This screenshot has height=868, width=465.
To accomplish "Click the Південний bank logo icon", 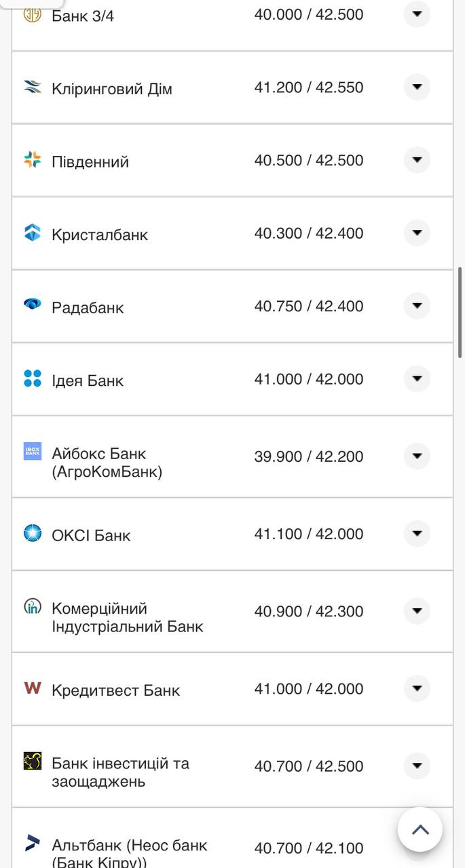I will coord(33,160).
